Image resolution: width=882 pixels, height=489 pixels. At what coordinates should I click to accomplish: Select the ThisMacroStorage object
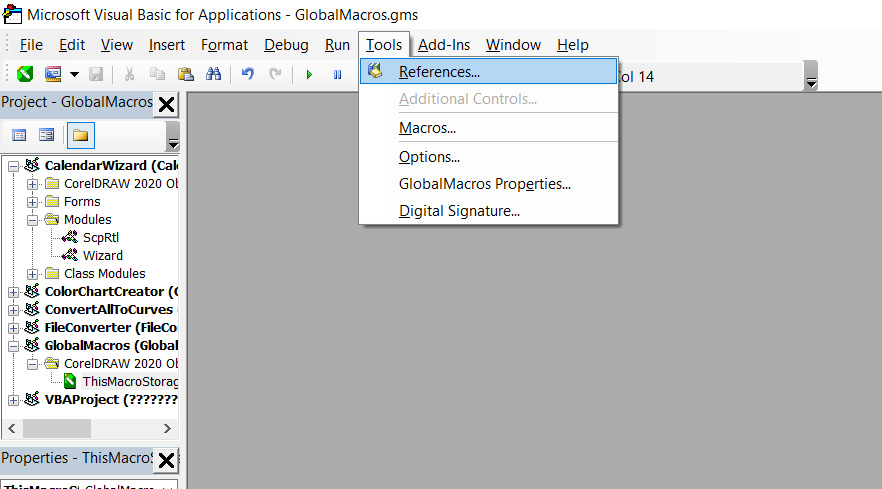pos(130,382)
